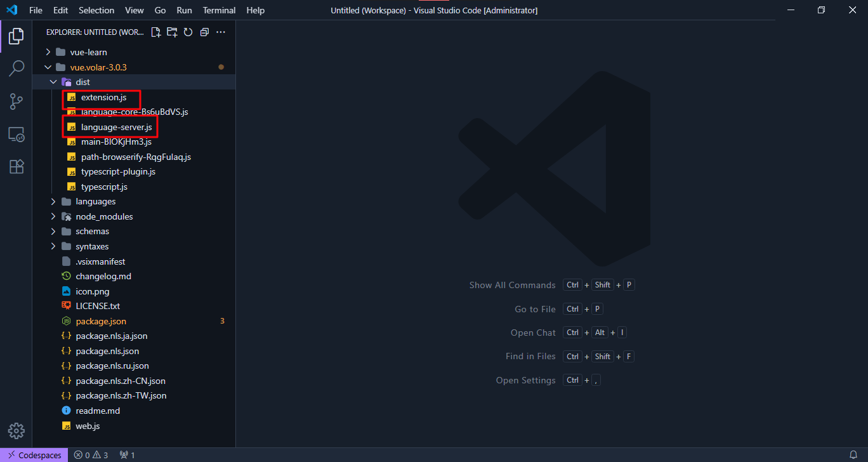Viewport: 868px width, 462px height.
Task: Expand the syntaxes folder
Action: [92, 246]
